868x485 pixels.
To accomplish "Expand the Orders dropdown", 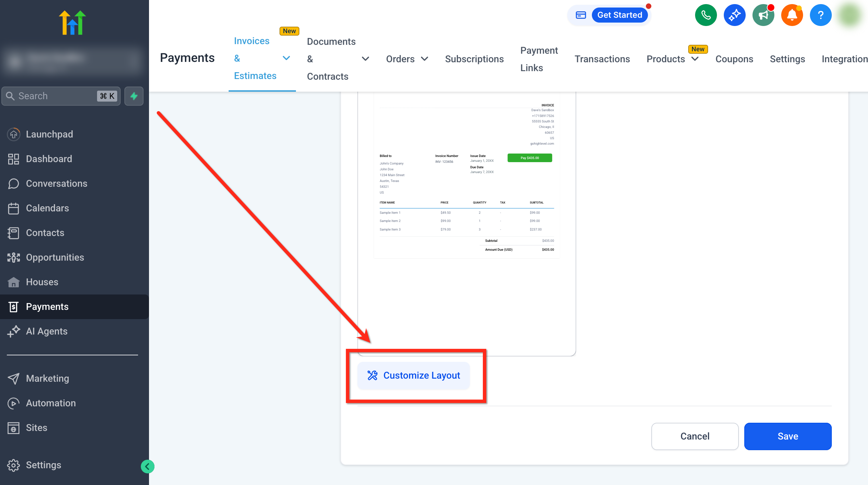I will (424, 59).
